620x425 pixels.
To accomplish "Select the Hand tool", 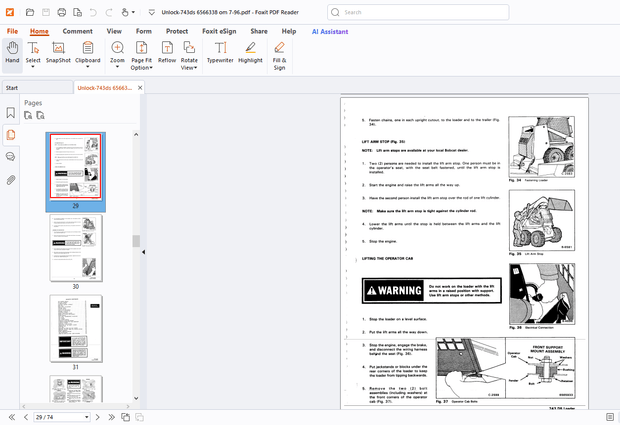I will [x=12, y=53].
